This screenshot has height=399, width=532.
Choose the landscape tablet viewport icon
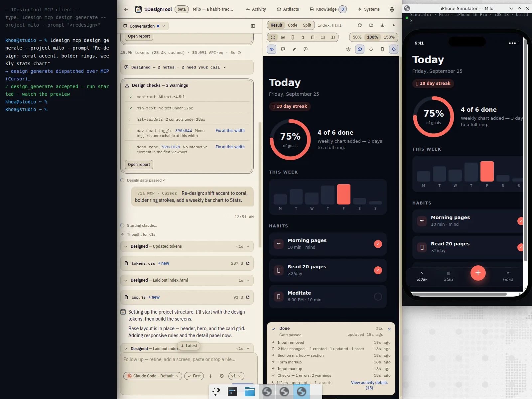(323, 37)
